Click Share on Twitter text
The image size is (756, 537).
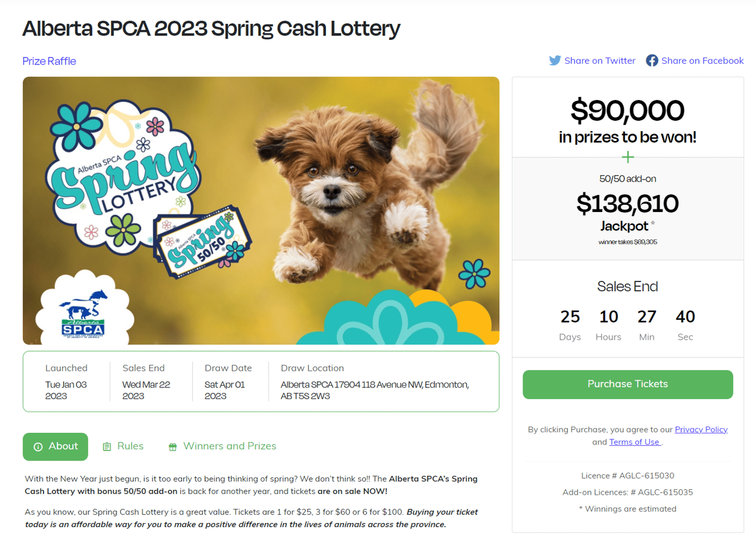[600, 60]
